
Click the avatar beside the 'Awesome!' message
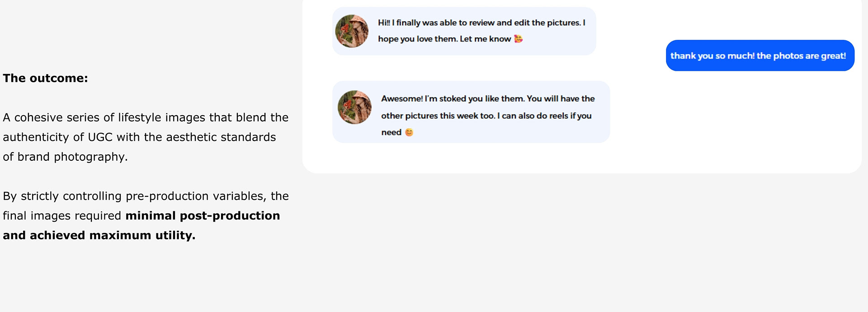(354, 107)
